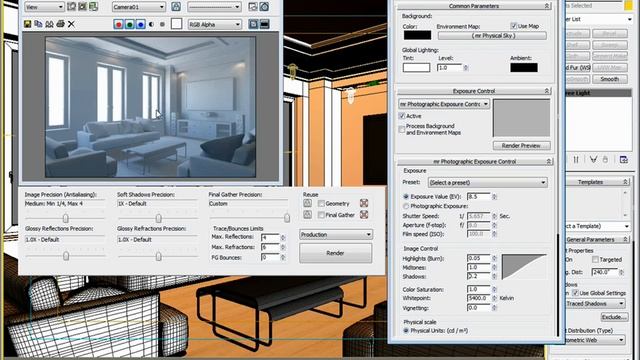Collapse the Exposure Control rollout header
This screenshot has height=360, width=640.
tap(474, 91)
